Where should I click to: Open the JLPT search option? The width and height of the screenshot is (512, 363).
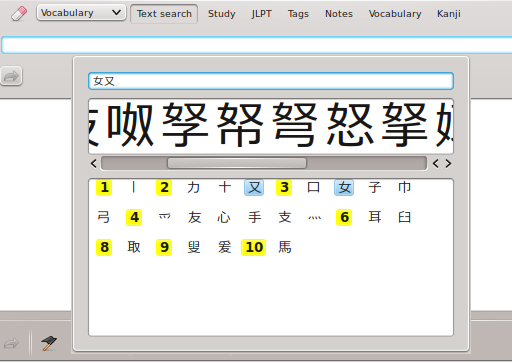tap(262, 14)
